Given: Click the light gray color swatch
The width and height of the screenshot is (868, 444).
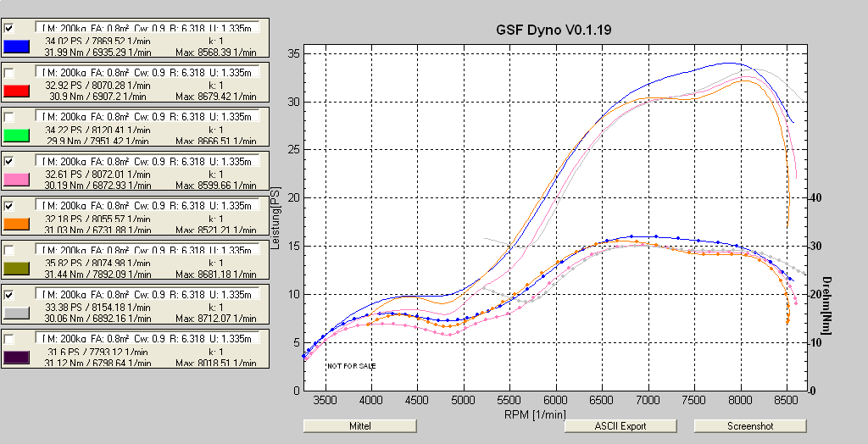Looking at the screenshot, I should tap(17, 313).
